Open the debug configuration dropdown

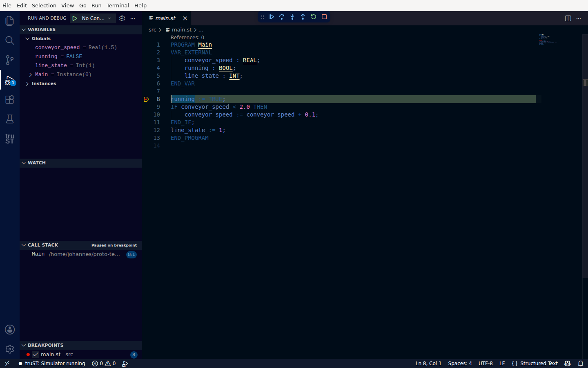point(97,18)
